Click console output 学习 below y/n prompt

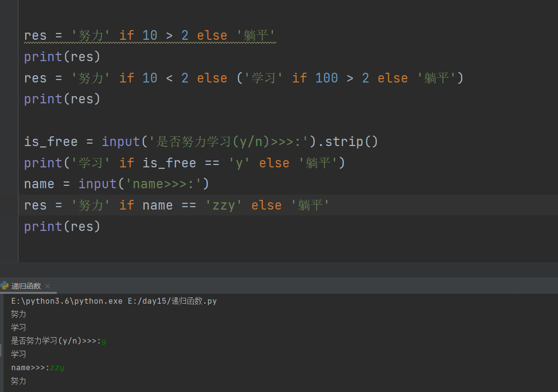[x=18, y=354]
